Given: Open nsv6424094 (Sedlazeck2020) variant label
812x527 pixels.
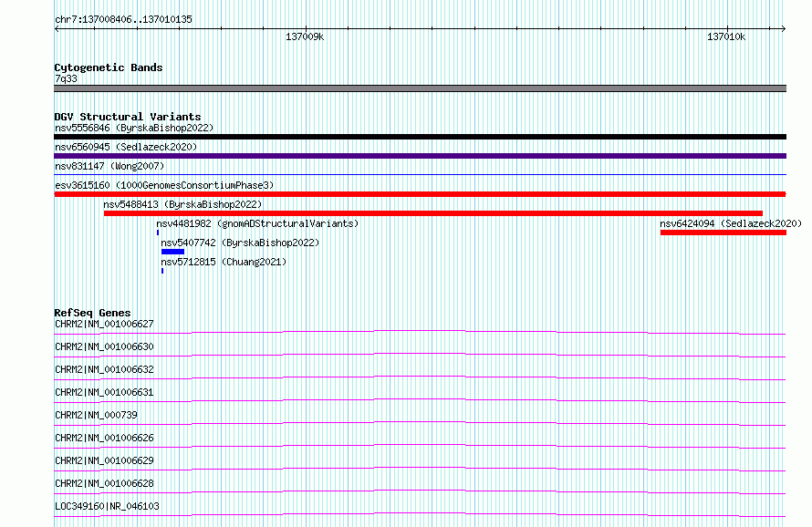Looking at the screenshot, I should tap(731, 223).
